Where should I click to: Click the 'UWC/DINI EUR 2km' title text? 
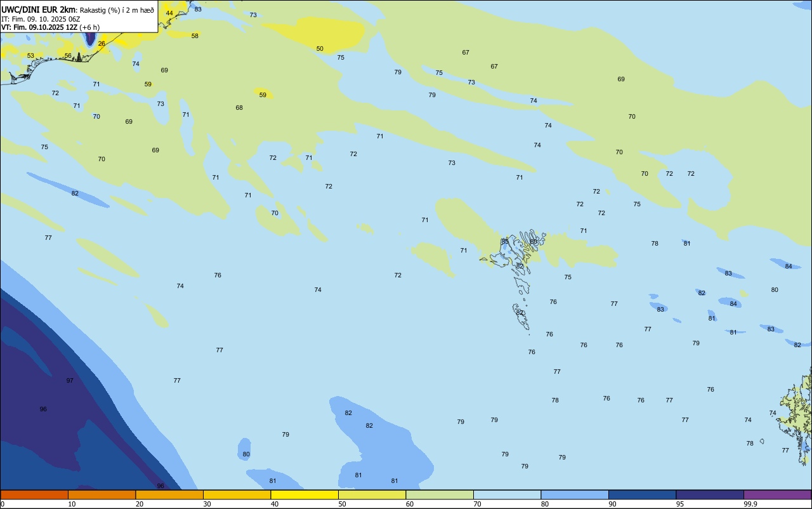coord(39,10)
